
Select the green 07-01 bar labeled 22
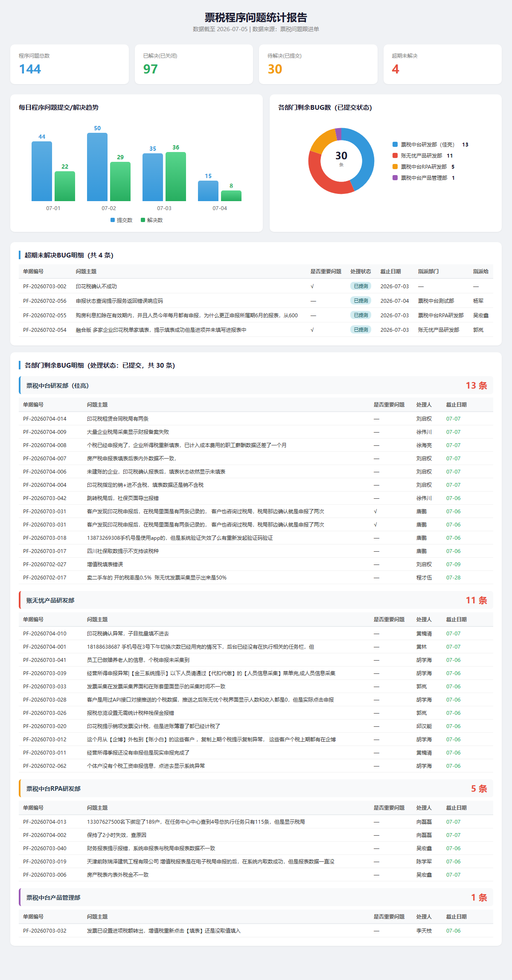coord(65,186)
